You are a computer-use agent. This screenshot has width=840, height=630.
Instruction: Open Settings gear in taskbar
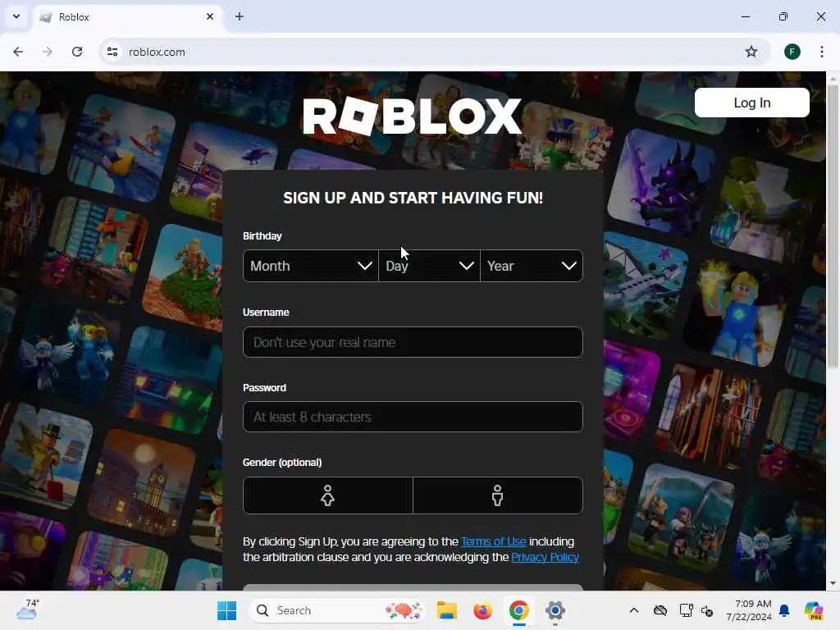pyautogui.click(x=555, y=610)
